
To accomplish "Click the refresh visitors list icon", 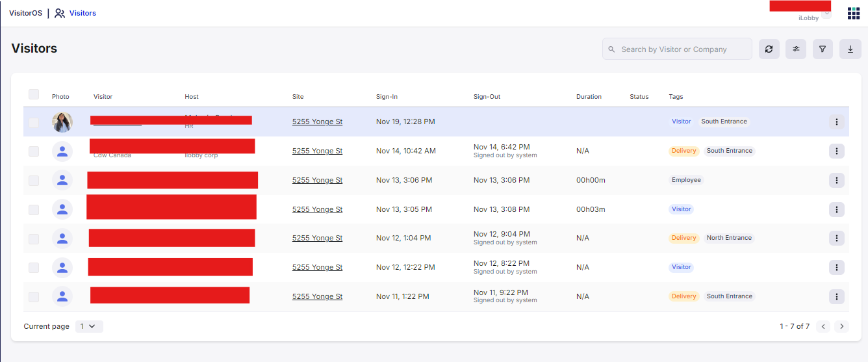I will point(769,49).
